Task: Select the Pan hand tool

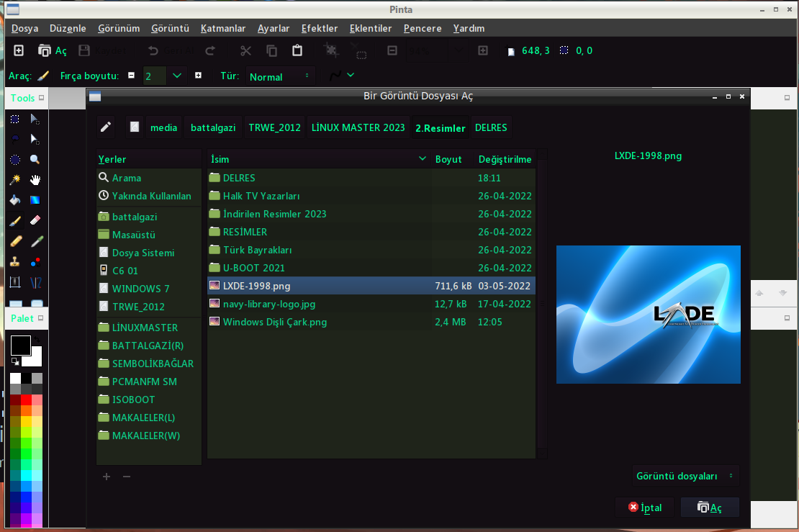Action: (35, 180)
